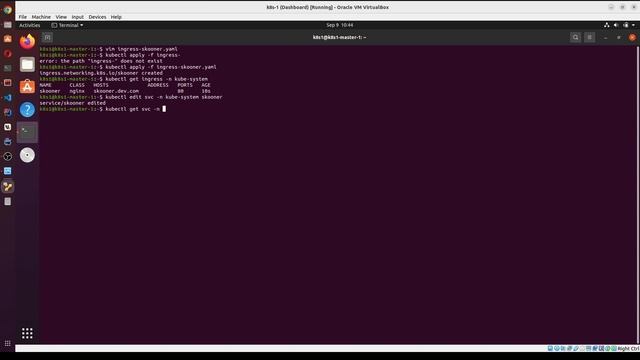The image size is (640, 360).
Task: Click the terminal search magnifier button
Action: tap(576, 38)
